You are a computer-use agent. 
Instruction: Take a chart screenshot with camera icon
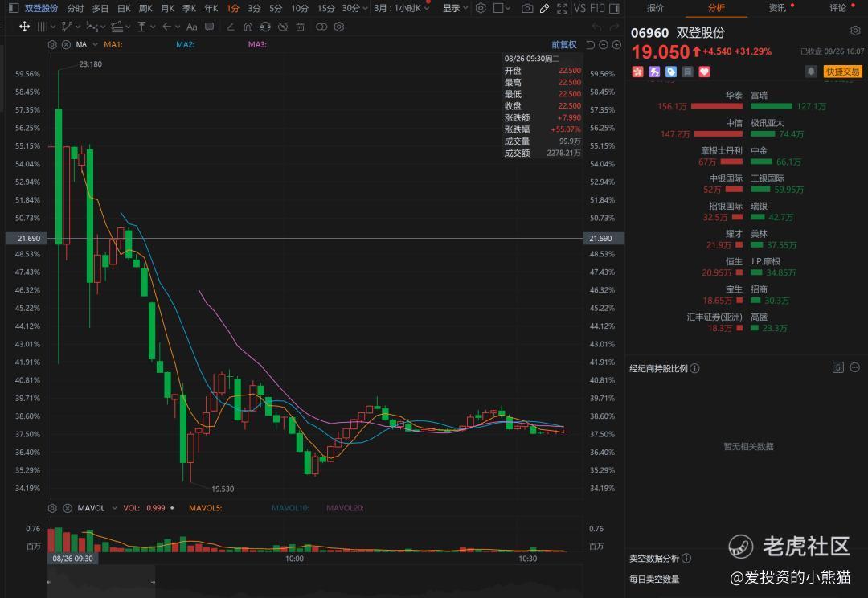click(x=527, y=8)
